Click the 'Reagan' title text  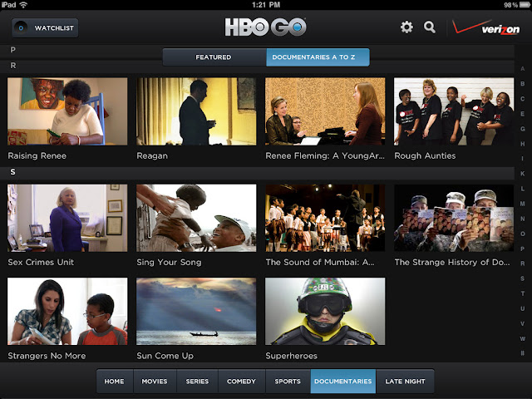point(152,155)
